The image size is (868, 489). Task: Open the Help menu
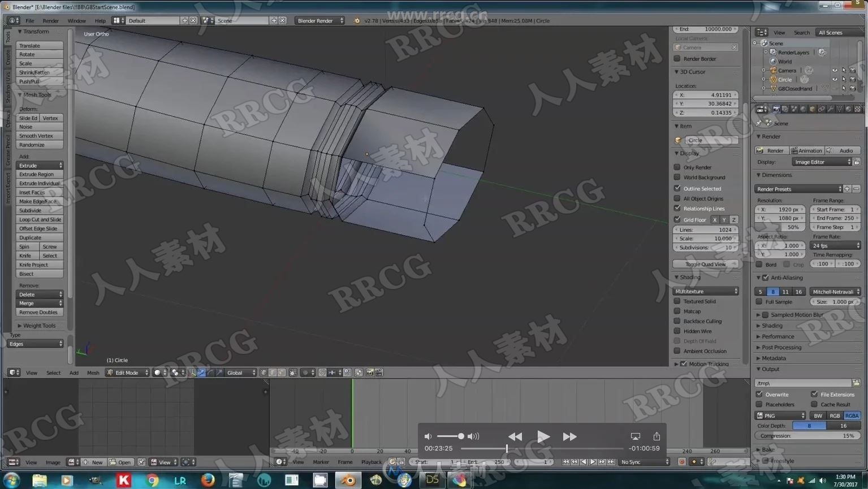(x=100, y=20)
